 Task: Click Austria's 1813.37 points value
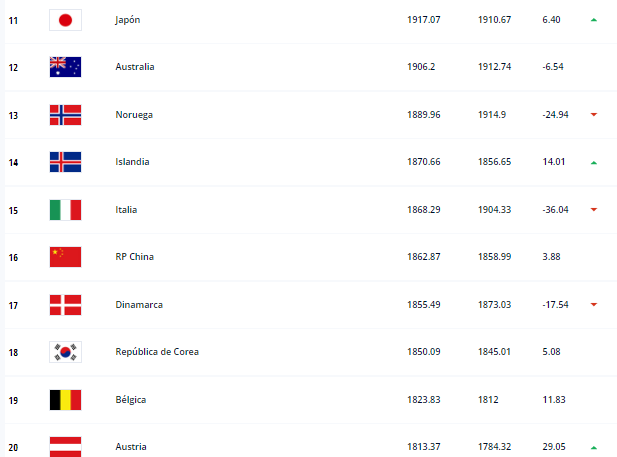coord(424,447)
